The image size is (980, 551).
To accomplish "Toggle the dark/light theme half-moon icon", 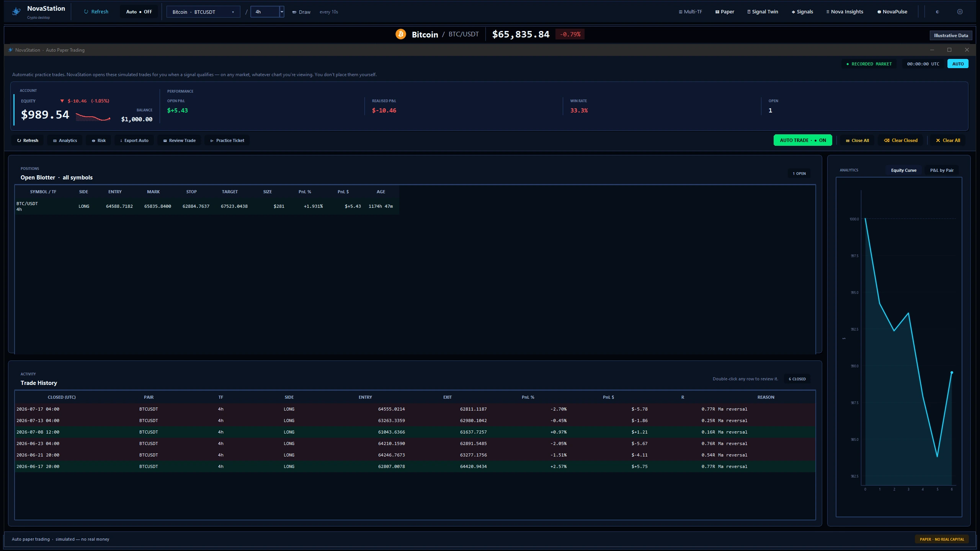I will coord(938,11).
